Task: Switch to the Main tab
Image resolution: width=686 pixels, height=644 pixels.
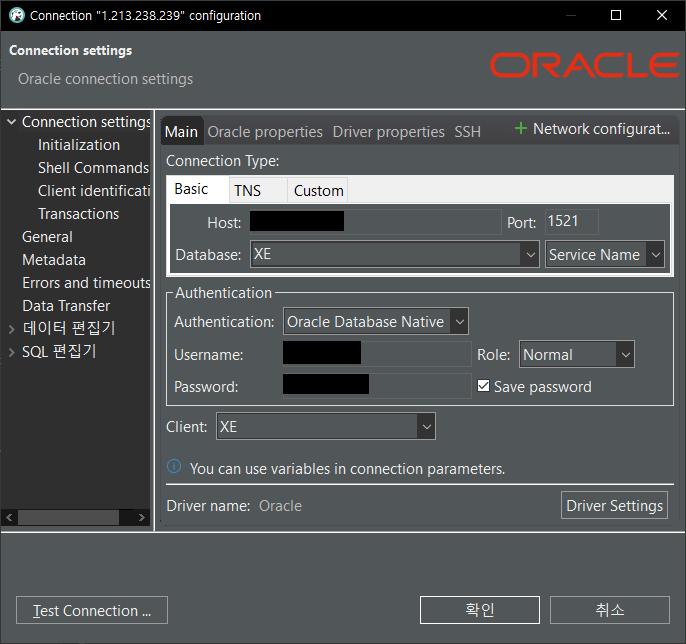Action: point(181,131)
